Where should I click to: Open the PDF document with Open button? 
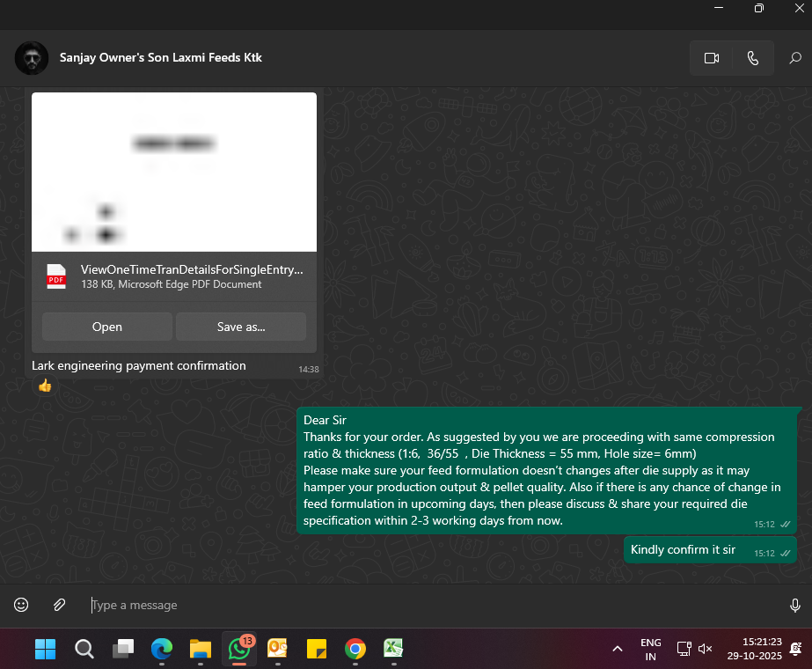pos(107,327)
